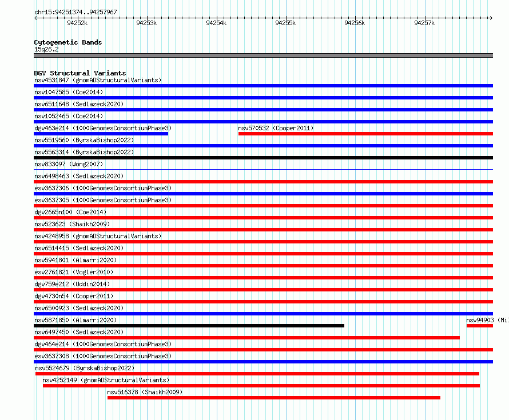Image resolution: width=509 pixels, height=420 pixels.
Task: Click the red bar under nsv516378
Action: click(274, 398)
